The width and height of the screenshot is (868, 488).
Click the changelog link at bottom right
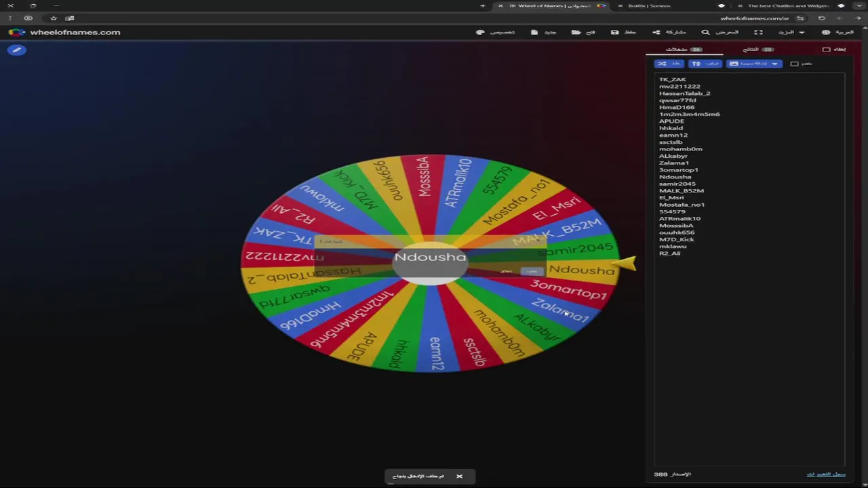click(x=826, y=474)
